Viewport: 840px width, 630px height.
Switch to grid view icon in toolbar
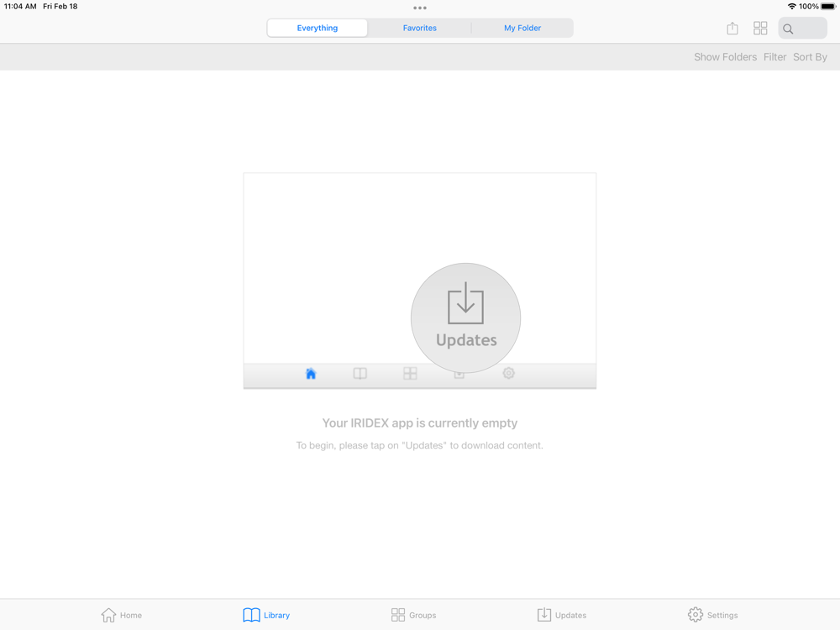(760, 29)
